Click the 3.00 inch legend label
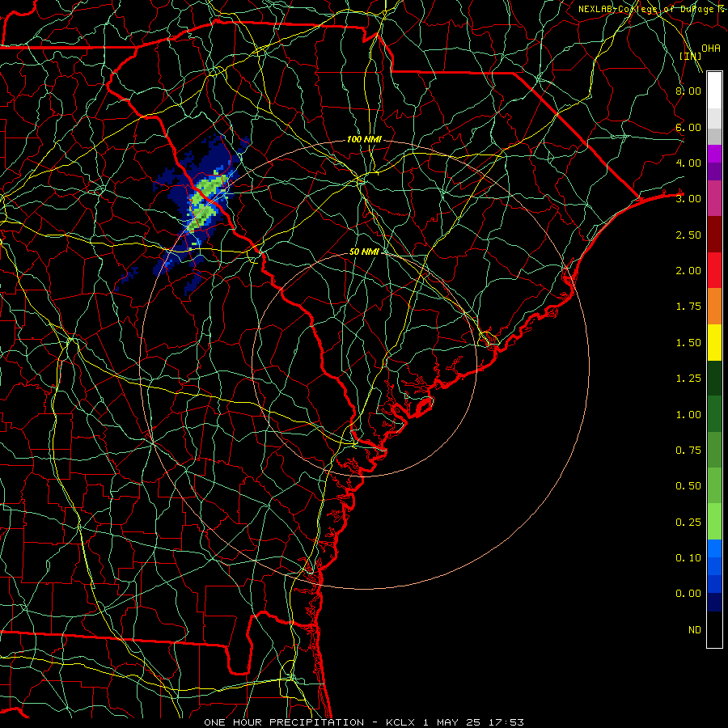 [x=688, y=199]
